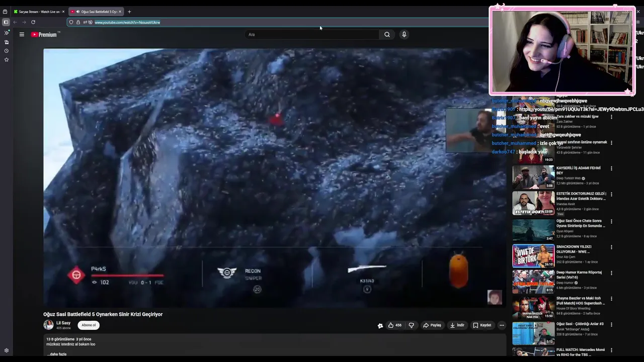Select the Oğuz Sasi Battlefield 5 tab
Screen dimensions: 644x362
96,12
